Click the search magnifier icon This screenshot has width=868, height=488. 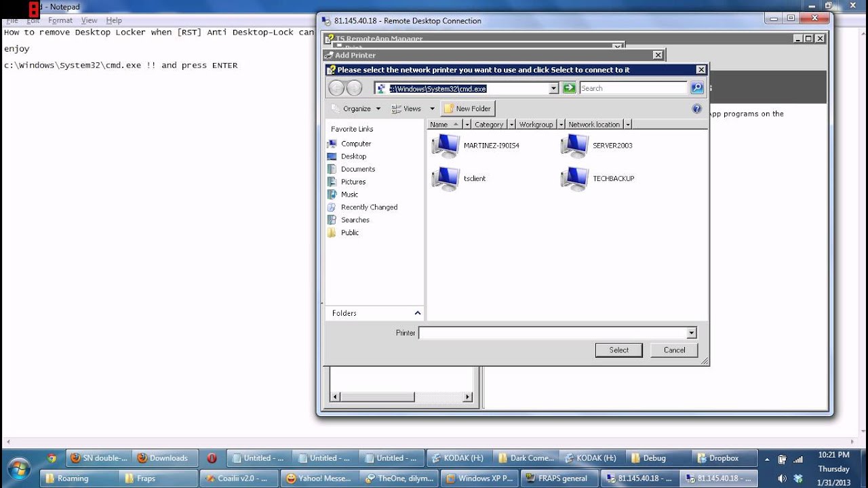coord(696,88)
